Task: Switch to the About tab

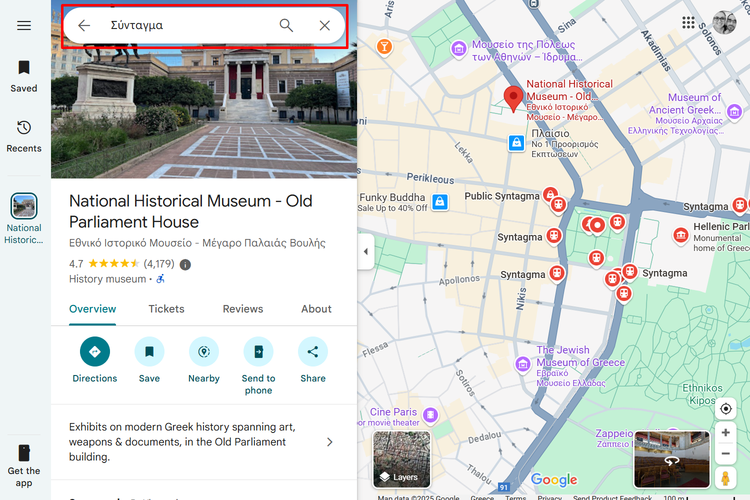Action: pyautogui.click(x=316, y=309)
